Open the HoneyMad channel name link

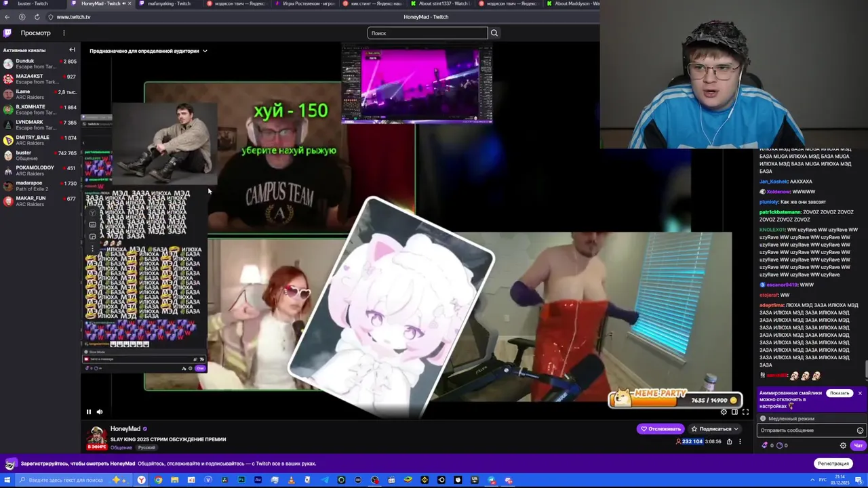125,428
